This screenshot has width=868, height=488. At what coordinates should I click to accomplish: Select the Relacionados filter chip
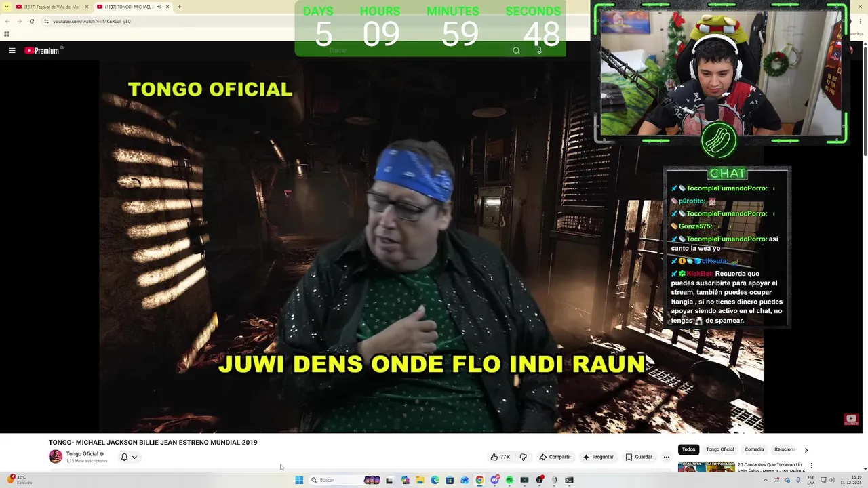point(785,449)
